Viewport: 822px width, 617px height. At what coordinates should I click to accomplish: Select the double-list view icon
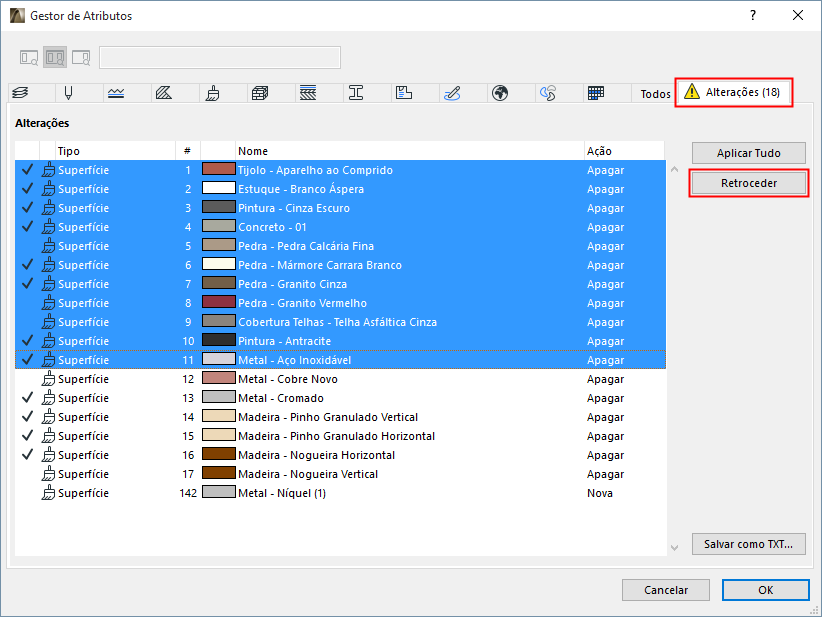click(x=55, y=57)
